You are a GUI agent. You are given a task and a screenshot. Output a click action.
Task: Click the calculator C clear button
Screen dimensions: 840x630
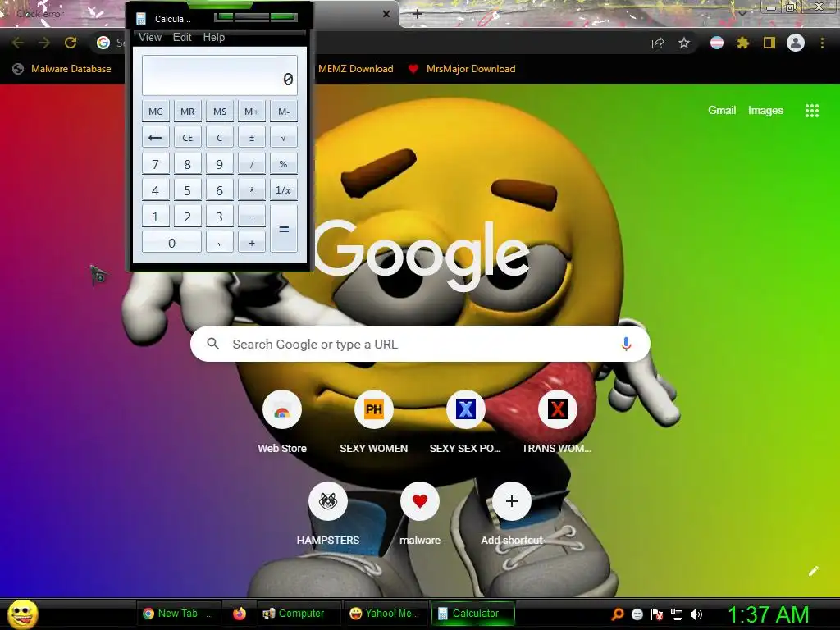pyautogui.click(x=220, y=138)
